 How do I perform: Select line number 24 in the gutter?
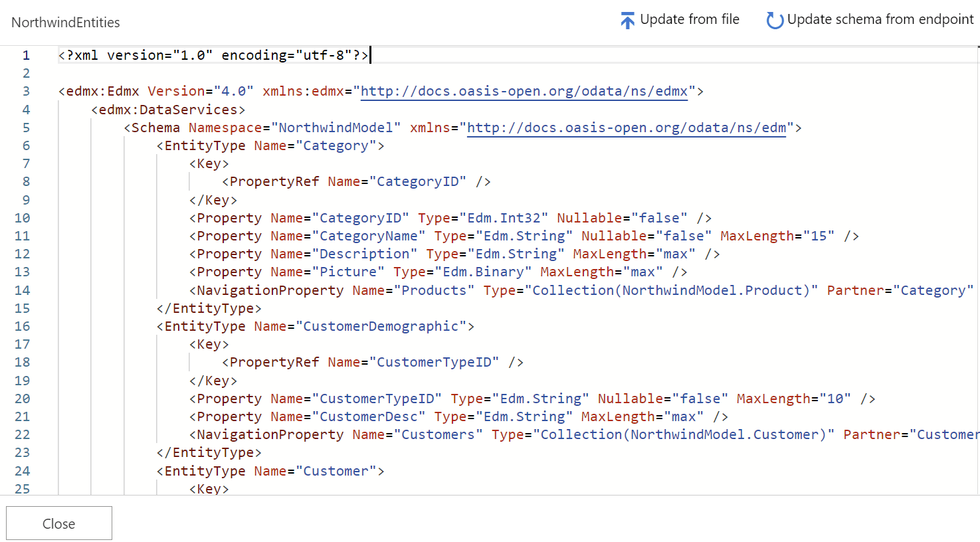[x=23, y=471]
